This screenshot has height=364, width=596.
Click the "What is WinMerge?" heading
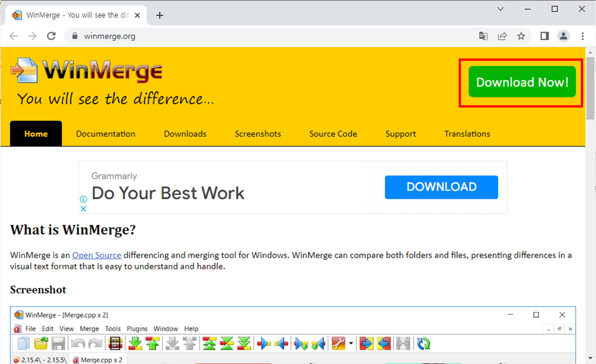73,230
